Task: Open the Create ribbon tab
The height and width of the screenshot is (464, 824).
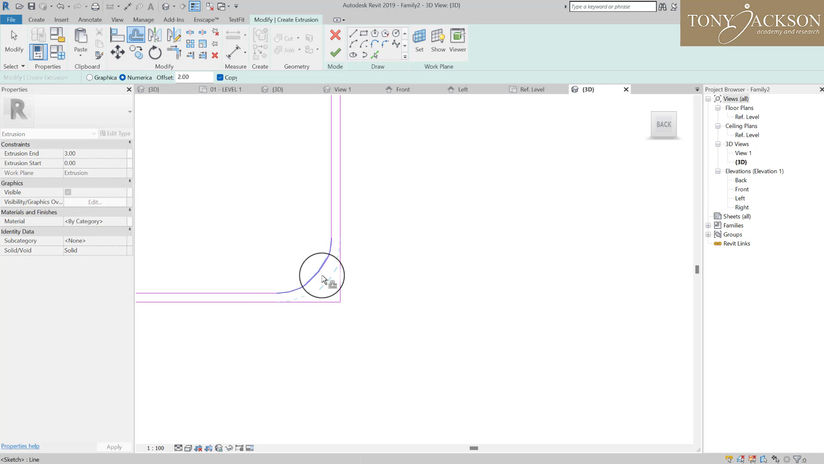Action: tap(36, 19)
